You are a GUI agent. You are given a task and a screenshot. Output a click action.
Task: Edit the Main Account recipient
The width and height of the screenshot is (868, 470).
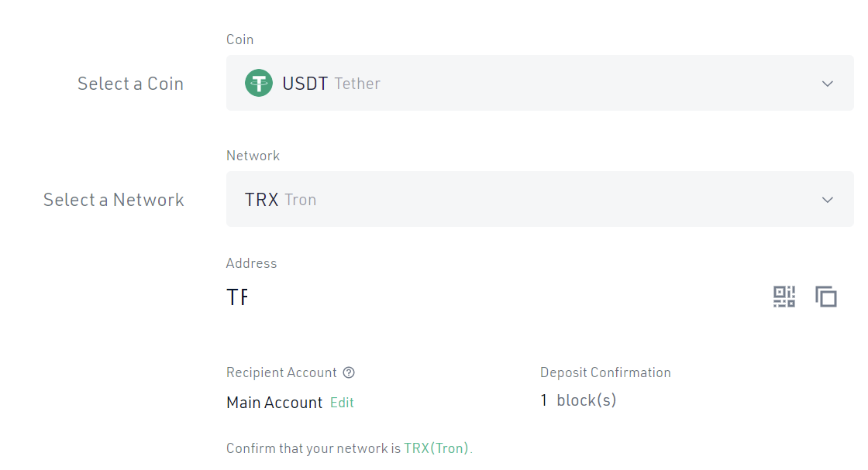coord(342,403)
